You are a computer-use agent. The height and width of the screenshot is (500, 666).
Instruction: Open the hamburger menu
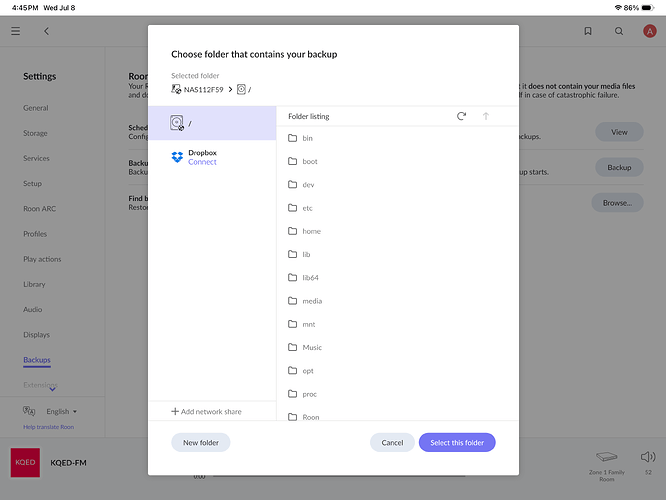tap(16, 31)
